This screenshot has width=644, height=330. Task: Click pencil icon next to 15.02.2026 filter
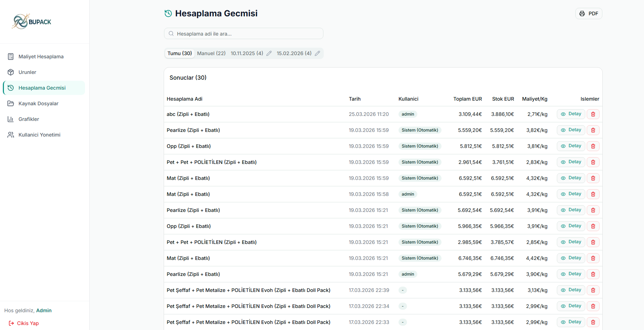tap(317, 53)
